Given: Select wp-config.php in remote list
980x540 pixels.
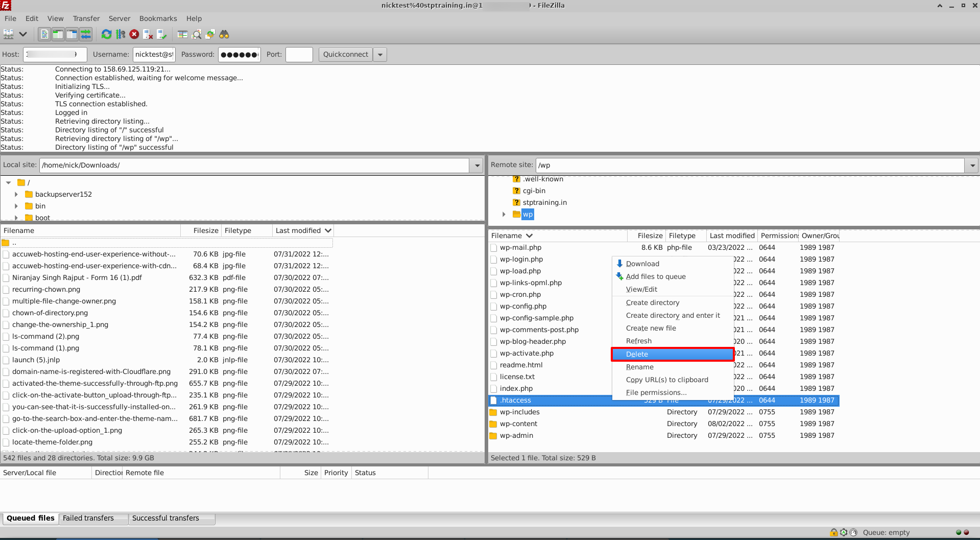Looking at the screenshot, I should coord(523,306).
